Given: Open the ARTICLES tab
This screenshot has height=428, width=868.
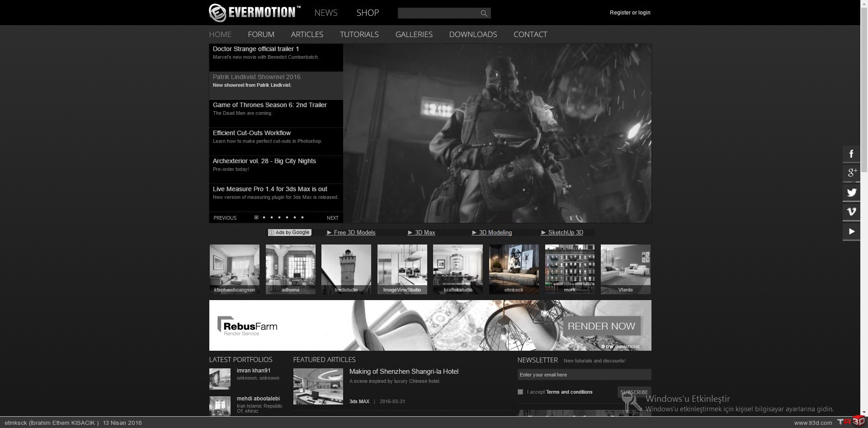Looking at the screenshot, I should coord(307,34).
